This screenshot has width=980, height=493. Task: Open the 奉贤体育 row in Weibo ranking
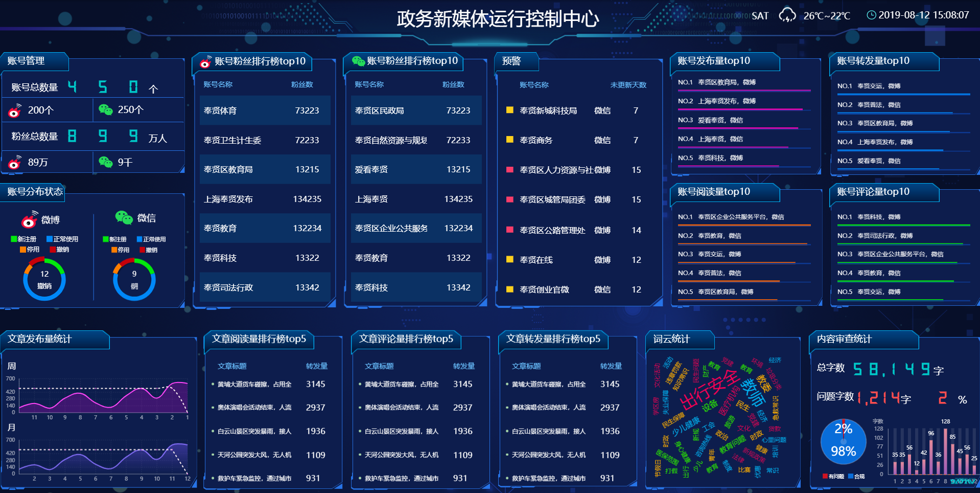[x=264, y=110]
